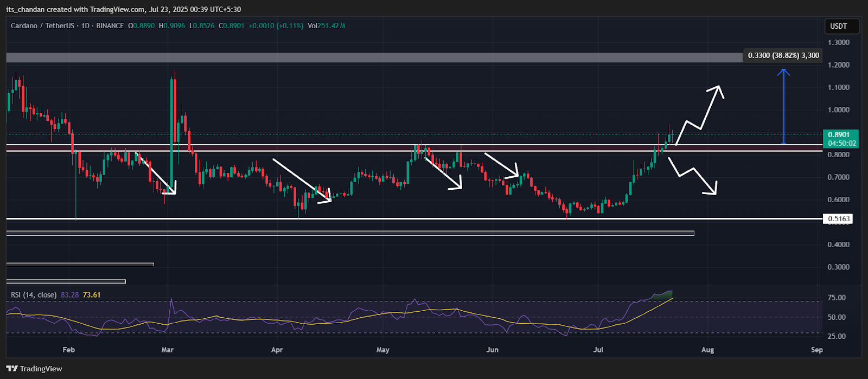This screenshot has height=379, width=868.
Task: Click the 0.5163 horizontal line price label
Action: (838, 219)
